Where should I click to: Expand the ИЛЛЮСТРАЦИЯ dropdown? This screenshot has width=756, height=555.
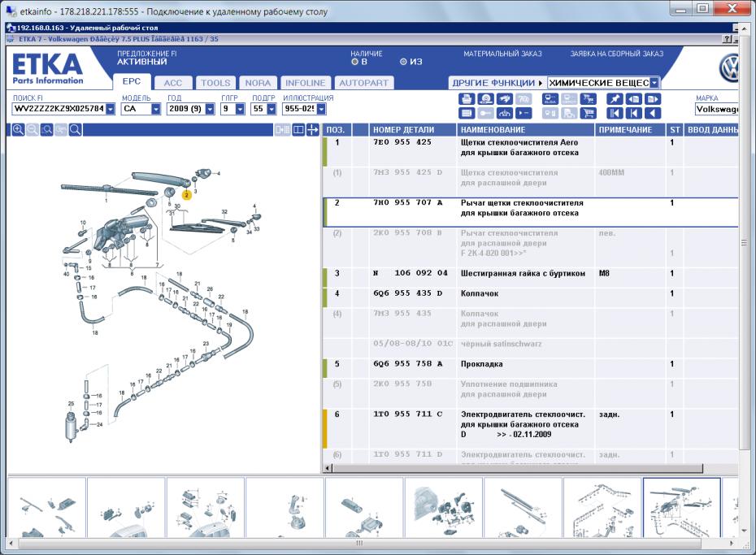pyautogui.click(x=322, y=109)
